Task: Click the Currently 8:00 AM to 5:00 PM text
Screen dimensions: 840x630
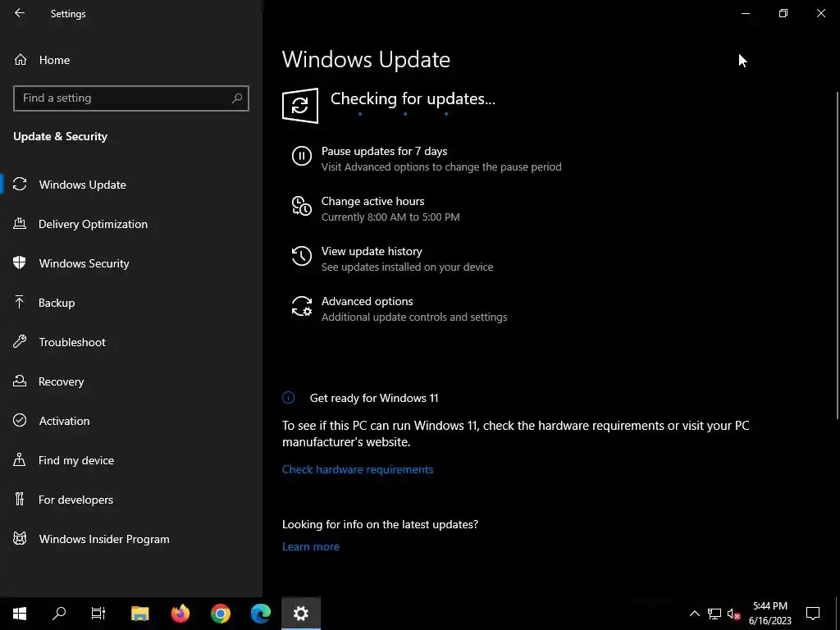Action: coord(390,217)
